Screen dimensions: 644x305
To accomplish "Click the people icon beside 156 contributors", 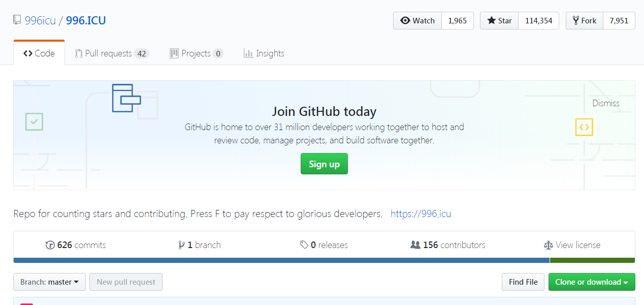I will coord(415,245).
